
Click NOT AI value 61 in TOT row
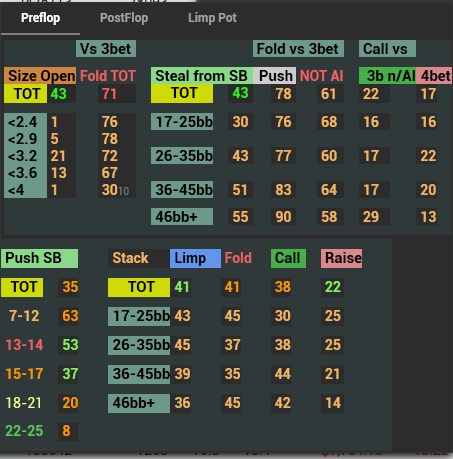(x=329, y=94)
